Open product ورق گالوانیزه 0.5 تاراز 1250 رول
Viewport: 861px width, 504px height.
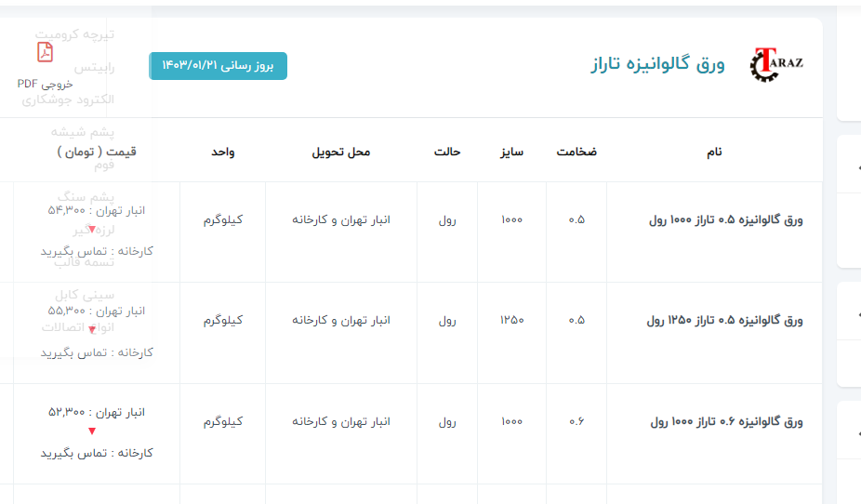(724, 321)
